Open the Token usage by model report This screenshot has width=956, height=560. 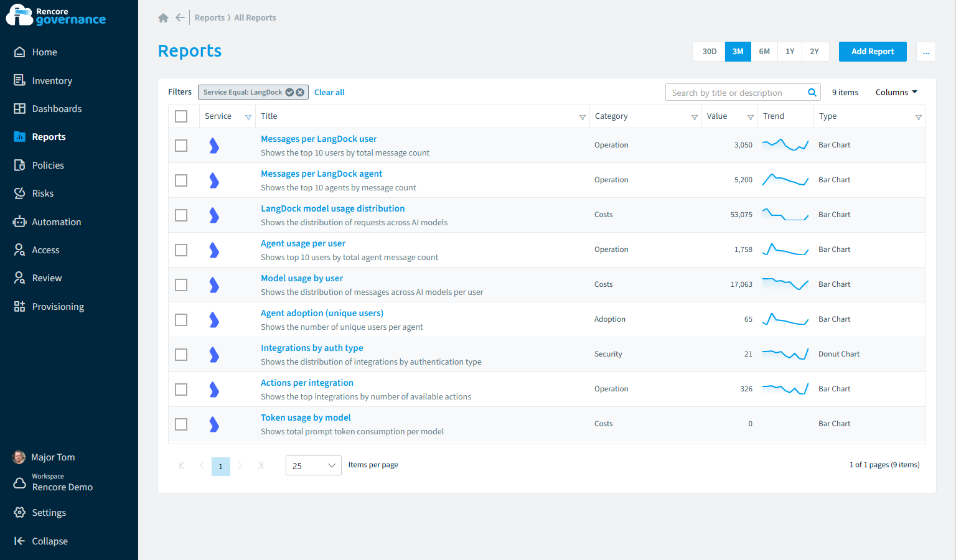tap(306, 418)
